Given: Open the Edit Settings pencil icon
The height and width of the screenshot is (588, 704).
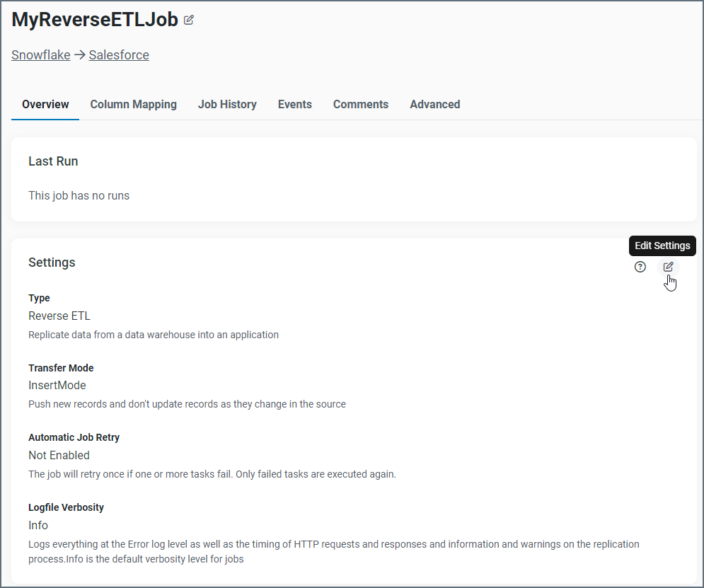Looking at the screenshot, I should click(x=668, y=267).
